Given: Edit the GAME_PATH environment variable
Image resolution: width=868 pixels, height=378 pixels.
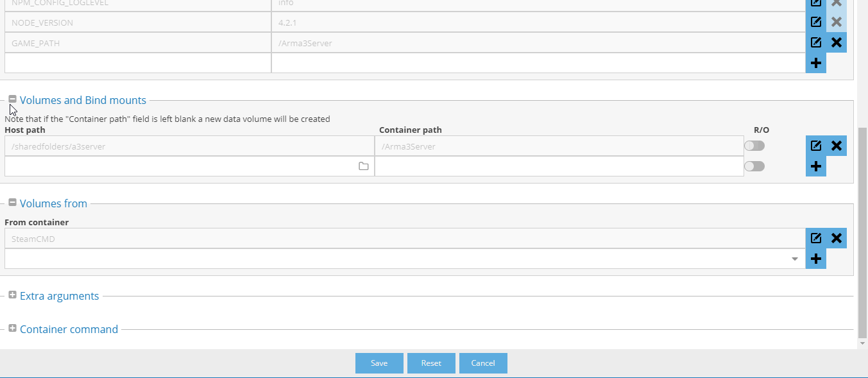Looking at the screenshot, I should click(x=815, y=42).
